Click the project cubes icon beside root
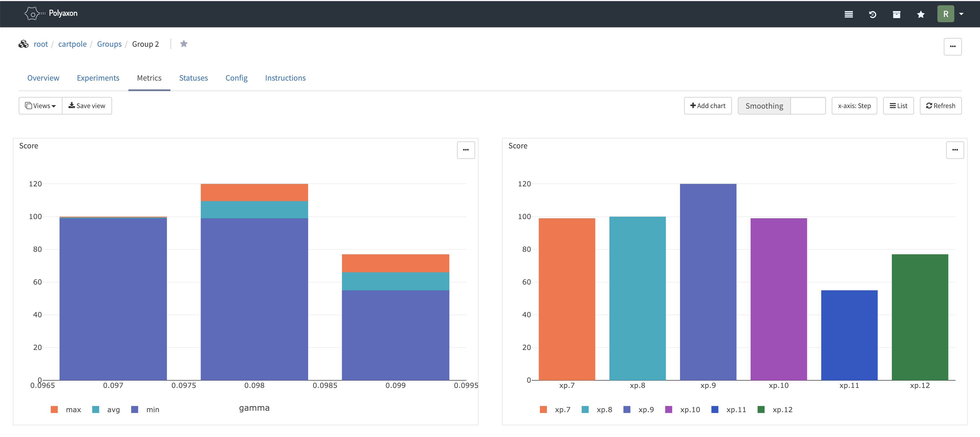 point(24,44)
